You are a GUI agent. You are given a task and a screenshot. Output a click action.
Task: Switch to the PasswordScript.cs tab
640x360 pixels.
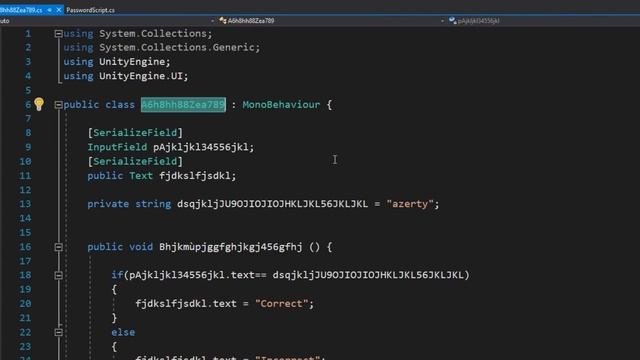90,10
